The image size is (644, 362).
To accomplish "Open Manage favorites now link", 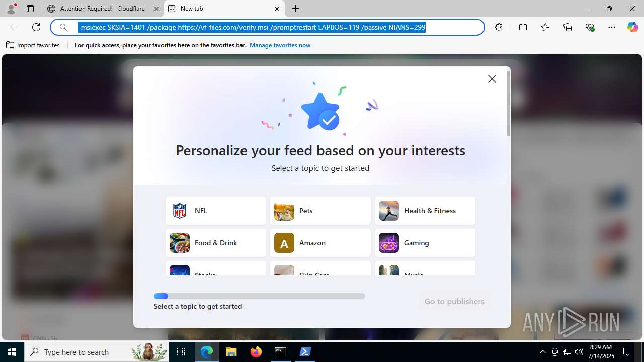I will pyautogui.click(x=280, y=45).
